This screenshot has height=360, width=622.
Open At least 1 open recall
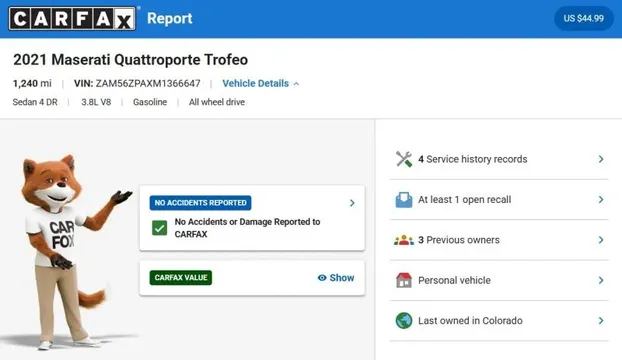click(x=499, y=199)
